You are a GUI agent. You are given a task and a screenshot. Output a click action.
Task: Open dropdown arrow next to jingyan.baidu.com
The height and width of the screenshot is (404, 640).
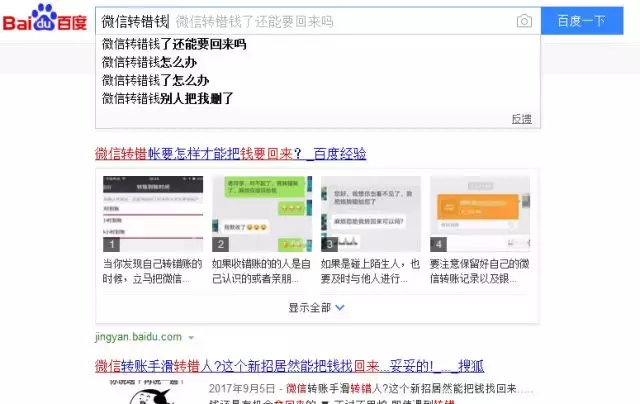click(x=191, y=338)
